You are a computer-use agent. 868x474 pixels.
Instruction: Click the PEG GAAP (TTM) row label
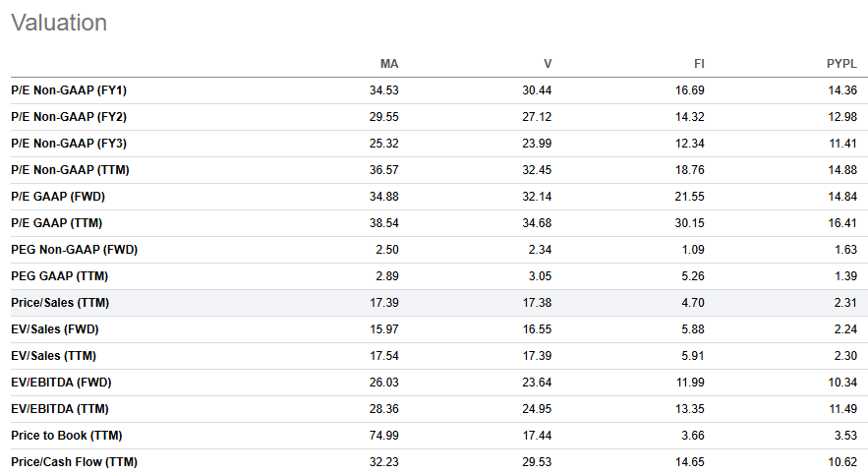60,276
